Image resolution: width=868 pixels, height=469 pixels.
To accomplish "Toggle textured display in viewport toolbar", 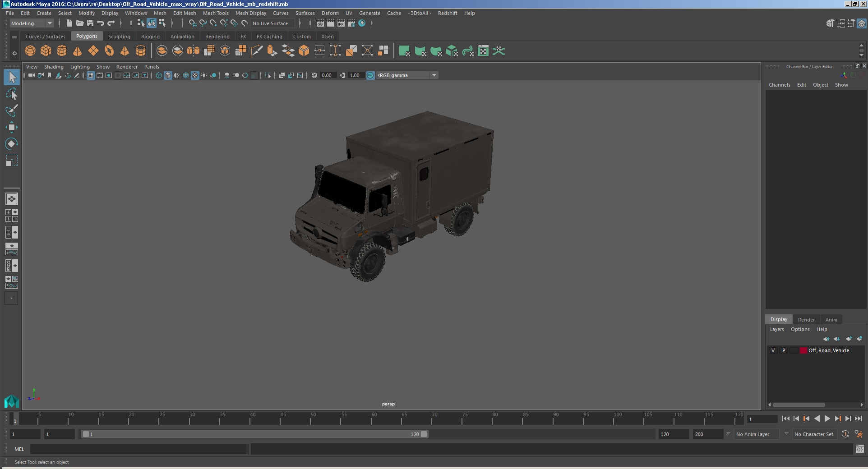I will point(195,75).
